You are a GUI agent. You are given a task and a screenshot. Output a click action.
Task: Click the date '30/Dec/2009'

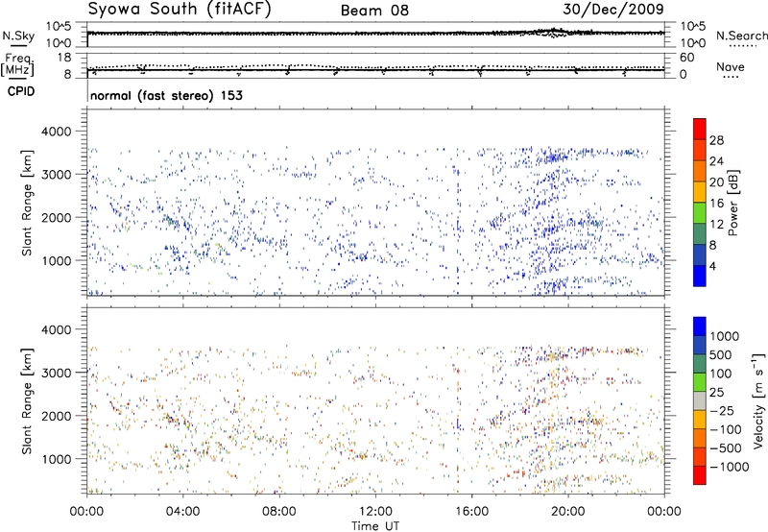[x=613, y=9]
